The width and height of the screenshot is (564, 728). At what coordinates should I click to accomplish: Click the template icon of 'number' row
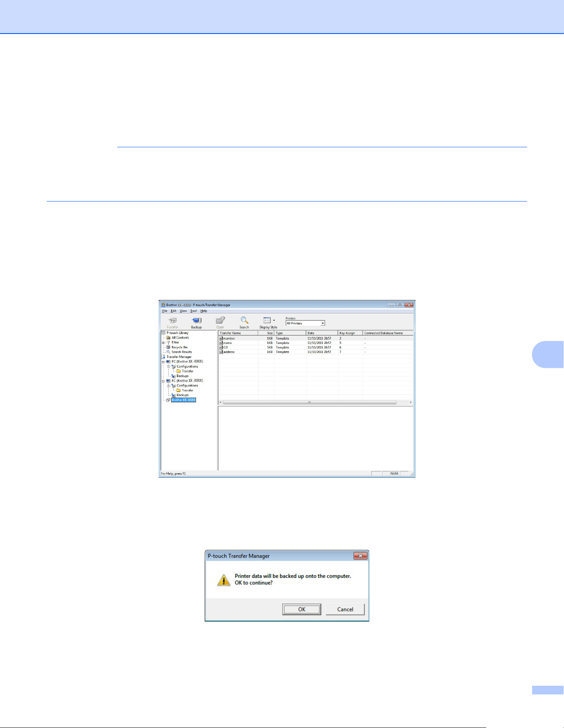point(221,339)
